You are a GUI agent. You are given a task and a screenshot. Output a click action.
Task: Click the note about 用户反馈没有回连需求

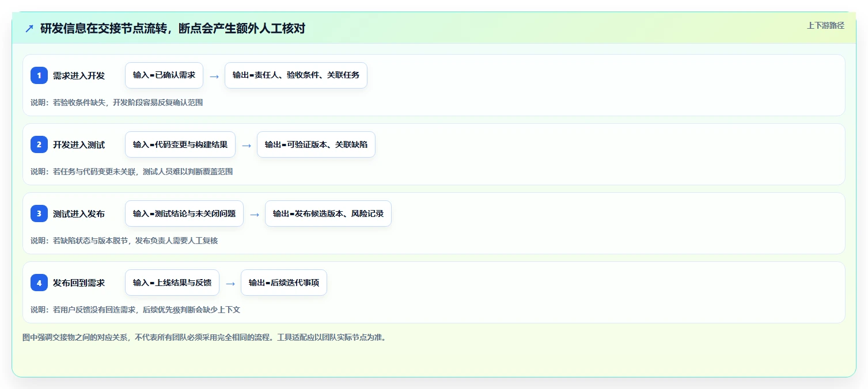[135, 310]
